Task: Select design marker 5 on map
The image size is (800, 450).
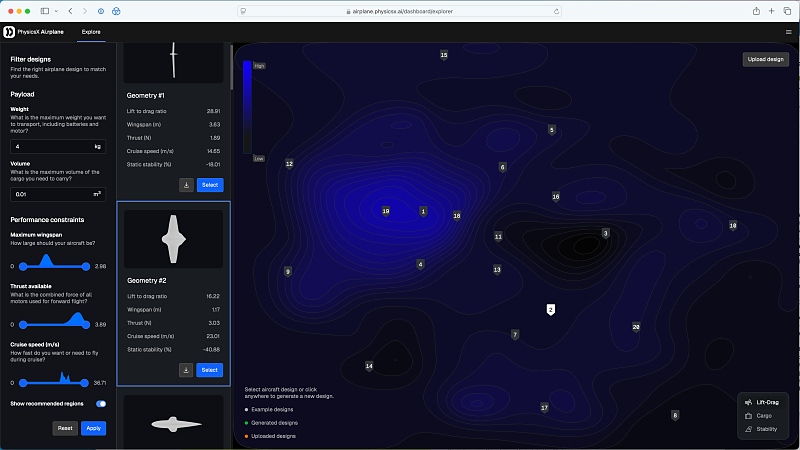Action: (552, 130)
